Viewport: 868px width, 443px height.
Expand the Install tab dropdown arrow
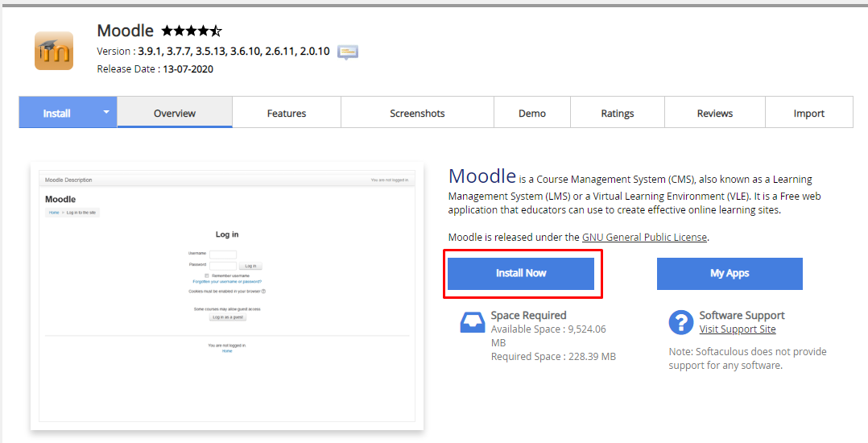tap(105, 112)
